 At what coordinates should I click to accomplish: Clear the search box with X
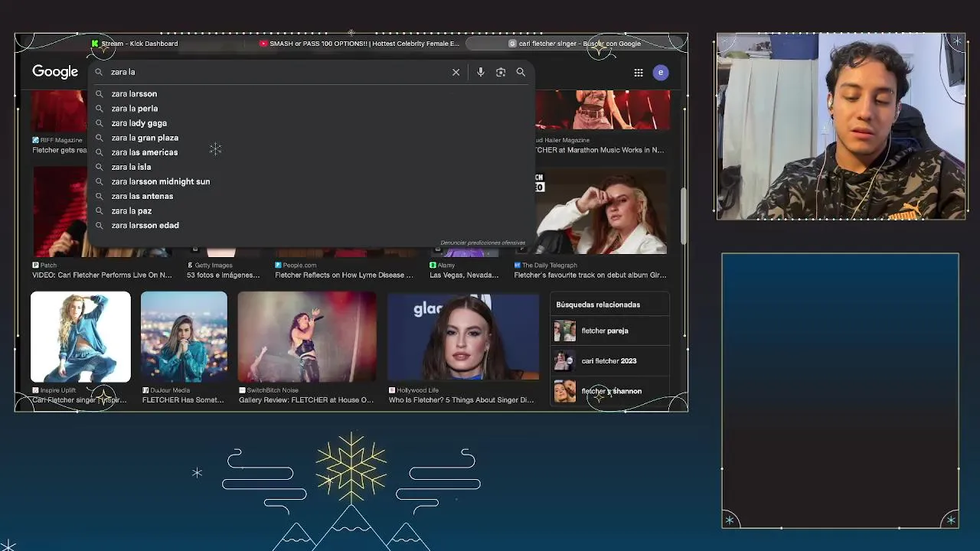[x=456, y=72]
